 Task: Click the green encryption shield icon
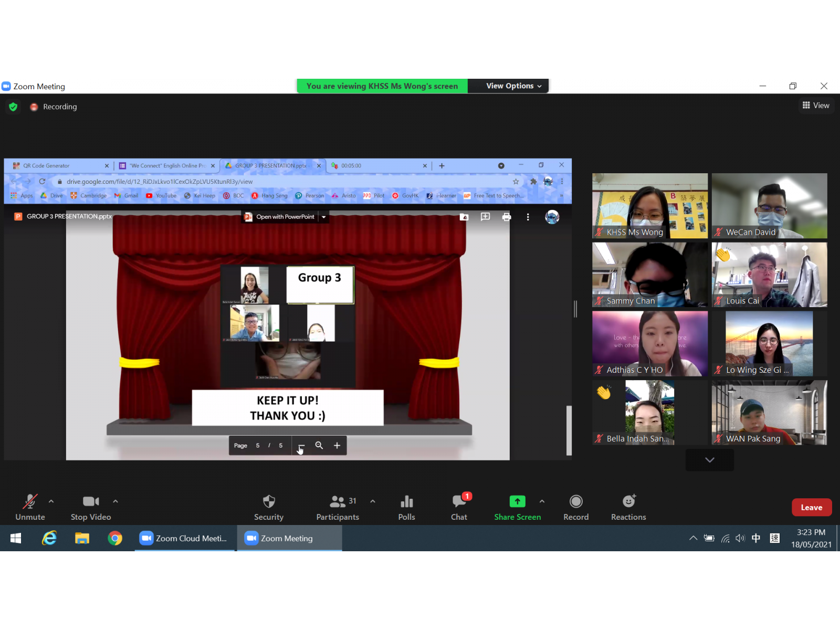coord(13,107)
